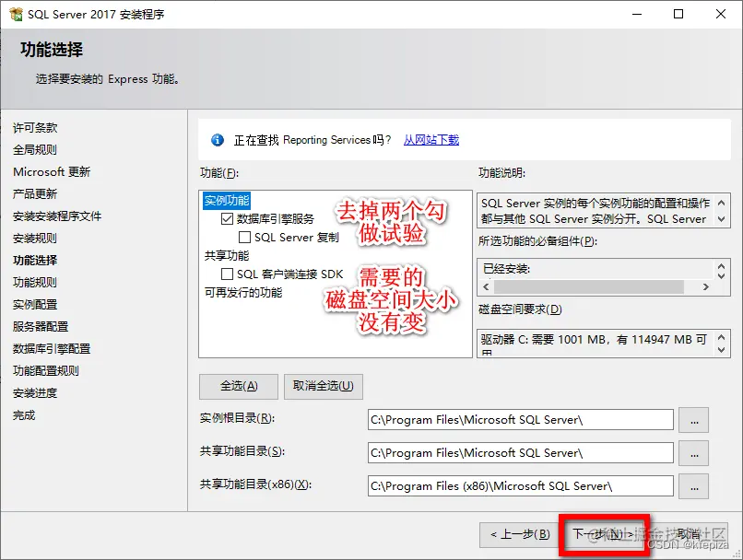Click the 实例根目录 path input field

(x=520, y=420)
